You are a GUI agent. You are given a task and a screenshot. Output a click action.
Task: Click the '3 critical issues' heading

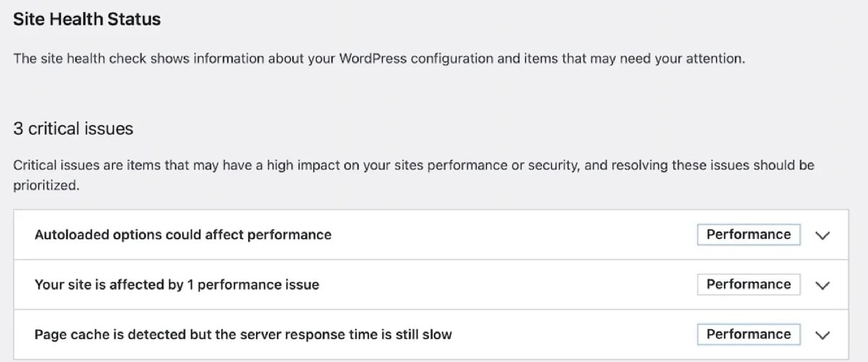[x=73, y=129]
